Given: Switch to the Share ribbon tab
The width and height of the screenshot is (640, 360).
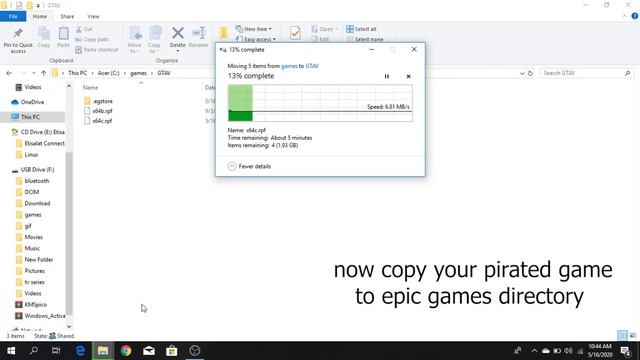Looking at the screenshot, I should [67, 16].
